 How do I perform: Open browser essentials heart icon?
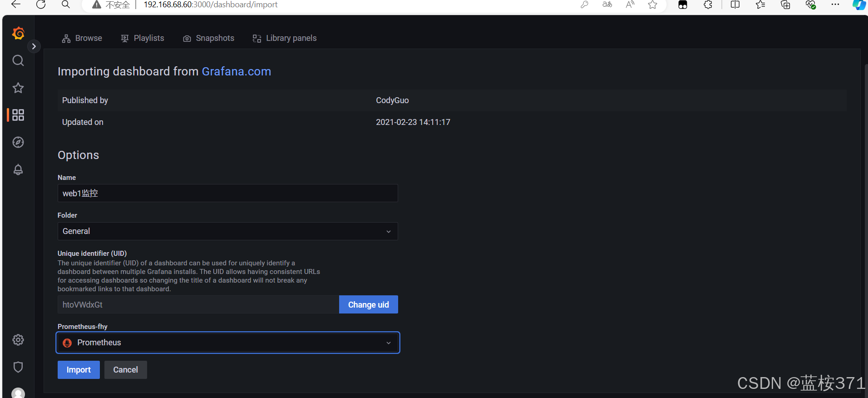click(811, 5)
